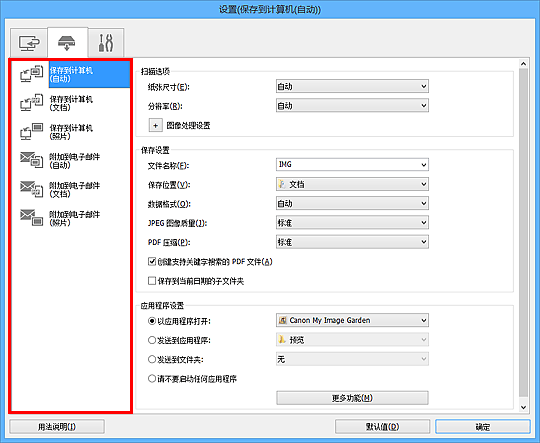Click the 确定 button

[482, 427]
